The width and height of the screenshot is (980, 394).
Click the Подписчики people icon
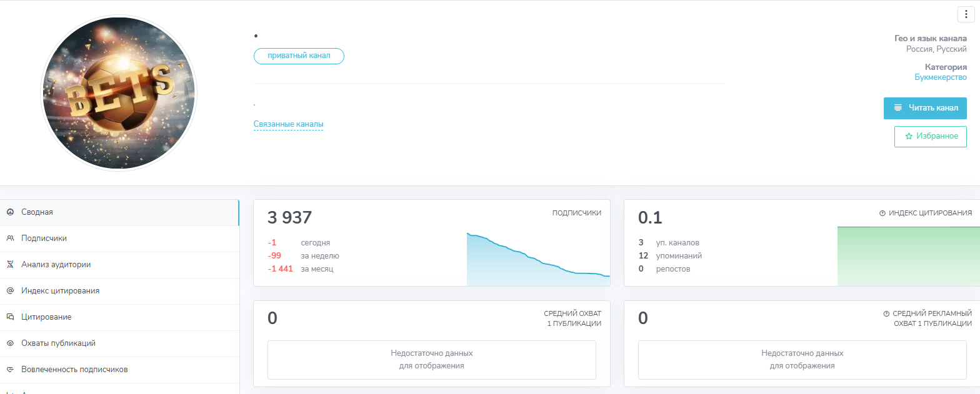10,239
